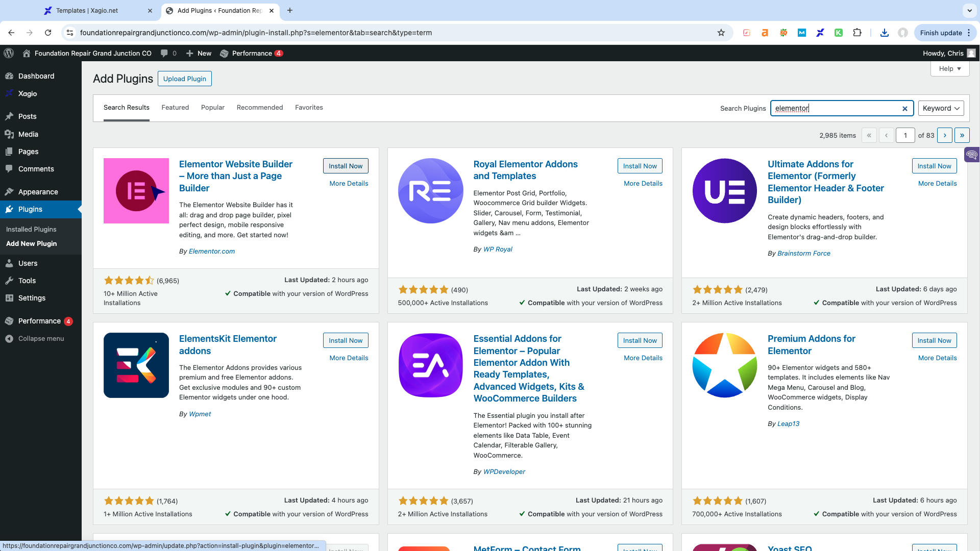Viewport: 980px width, 551px height.
Task: Click the Upload Plugin button
Action: 185,79
